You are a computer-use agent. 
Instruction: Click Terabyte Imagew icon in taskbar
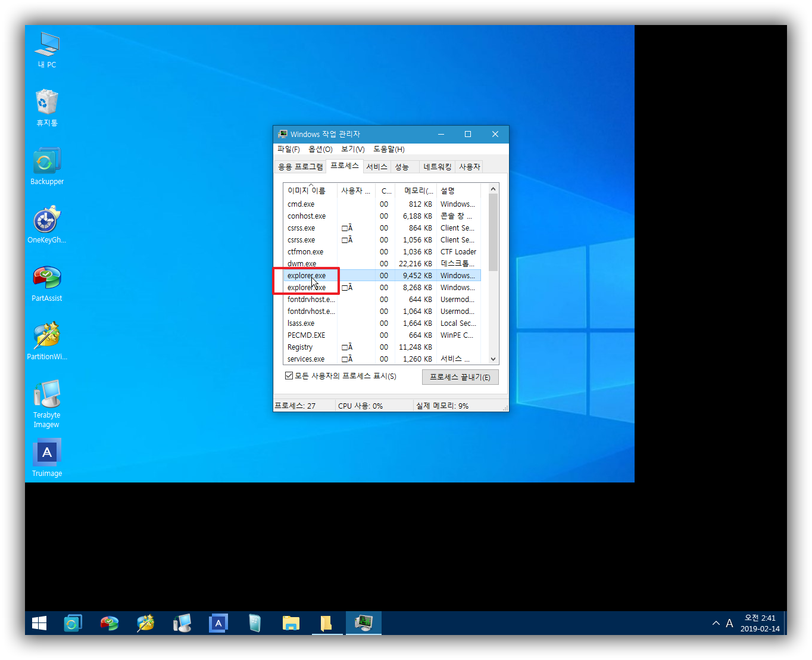(x=182, y=623)
